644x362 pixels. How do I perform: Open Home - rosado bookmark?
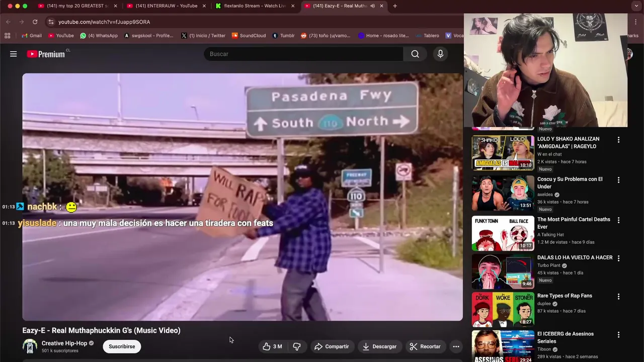coord(383,36)
